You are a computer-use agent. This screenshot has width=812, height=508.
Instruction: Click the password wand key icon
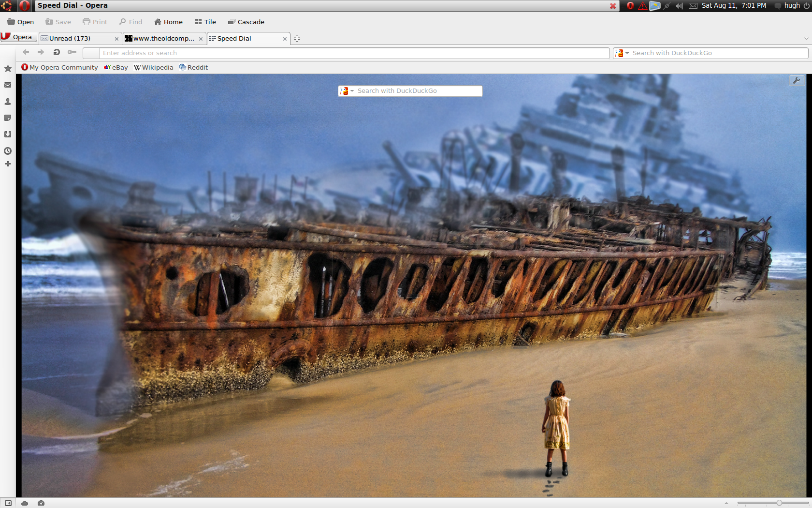pos(72,52)
